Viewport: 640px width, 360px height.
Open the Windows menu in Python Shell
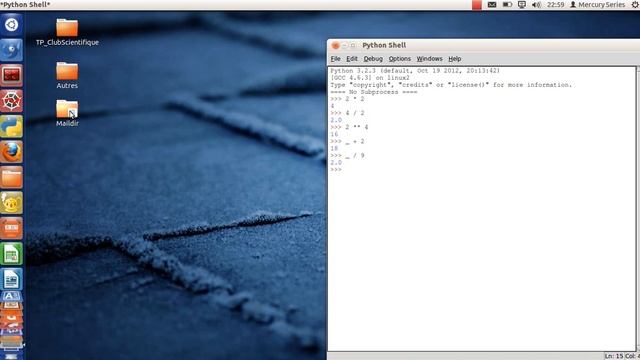(x=429, y=59)
